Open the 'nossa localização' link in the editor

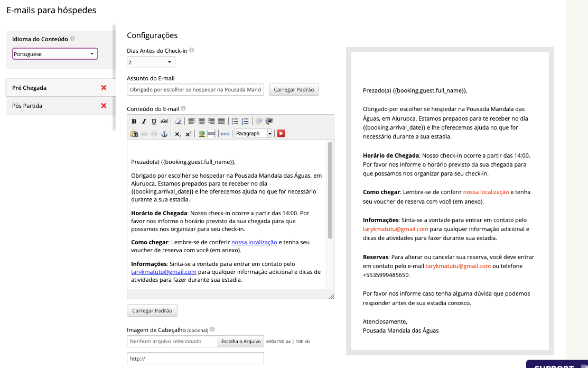pos(254,242)
